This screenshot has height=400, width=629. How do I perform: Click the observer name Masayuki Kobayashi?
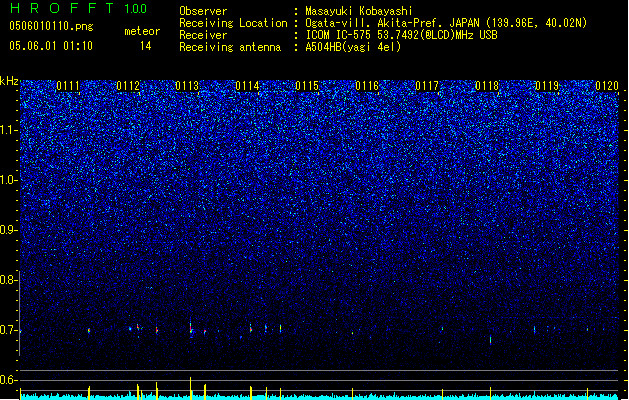[x=359, y=11]
